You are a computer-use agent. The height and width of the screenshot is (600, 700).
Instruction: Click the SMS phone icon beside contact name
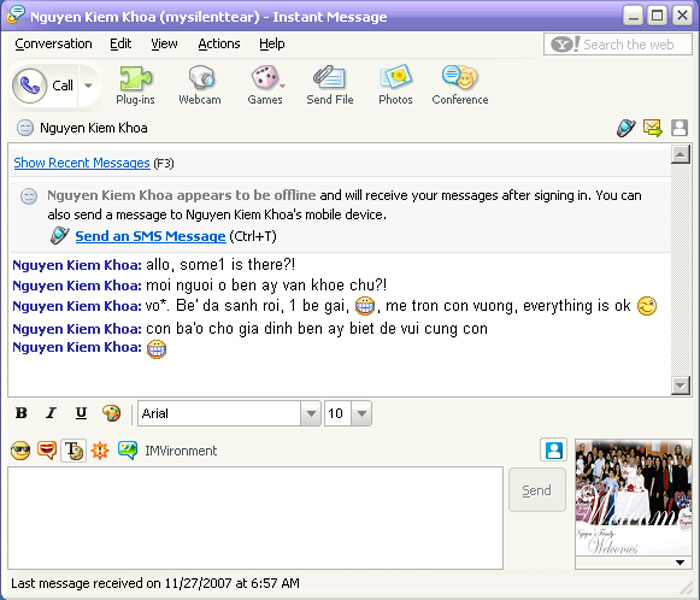(626, 128)
